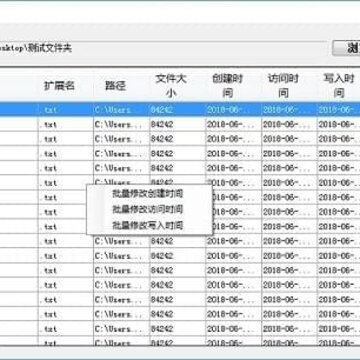Sort by the 扩展名 column header
The width and height of the screenshot is (360, 360).
pyautogui.click(x=66, y=86)
